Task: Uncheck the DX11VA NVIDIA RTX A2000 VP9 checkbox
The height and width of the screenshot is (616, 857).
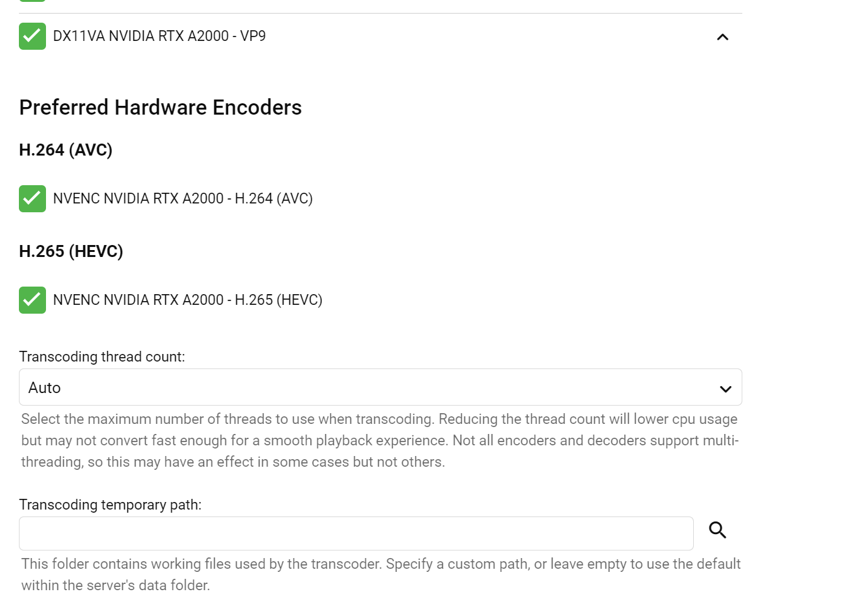Action: (x=32, y=36)
